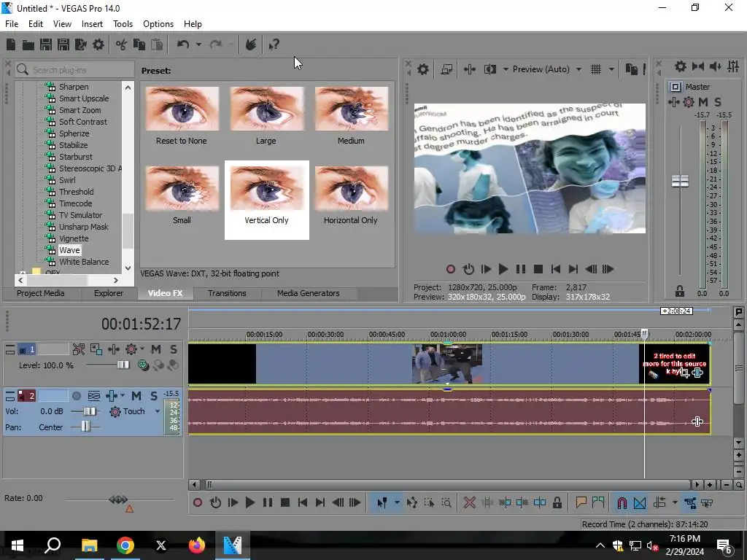The height and width of the screenshot is (560, 747).
Task: Click the Insert Region icon in timeline toolbar
Action: point(598,502)
